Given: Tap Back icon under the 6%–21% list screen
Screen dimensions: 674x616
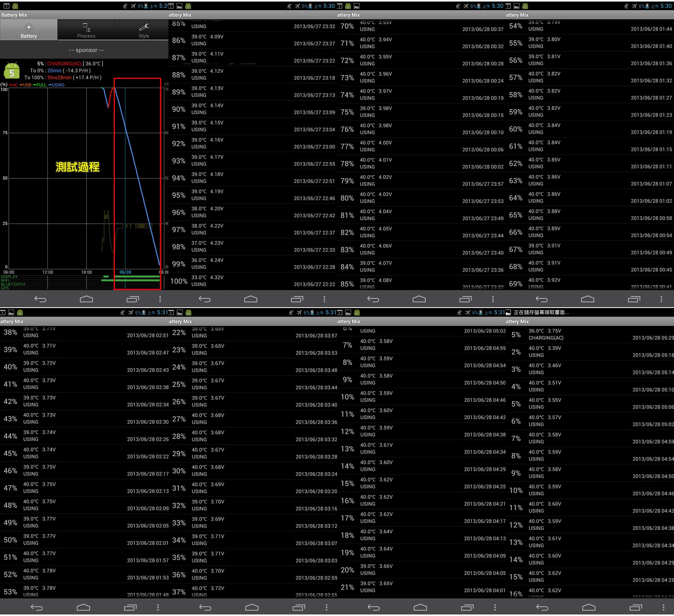Looking at the screenshot, I should [374, 608].
